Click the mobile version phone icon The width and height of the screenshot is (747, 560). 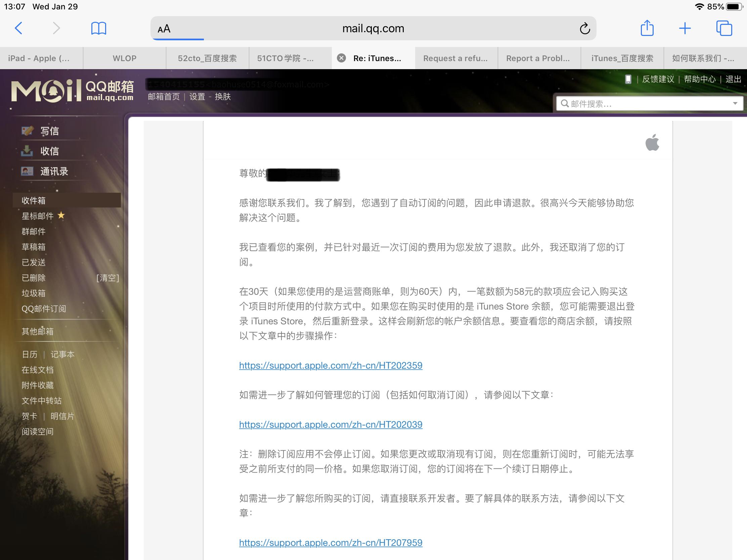[x=628, y=79]
